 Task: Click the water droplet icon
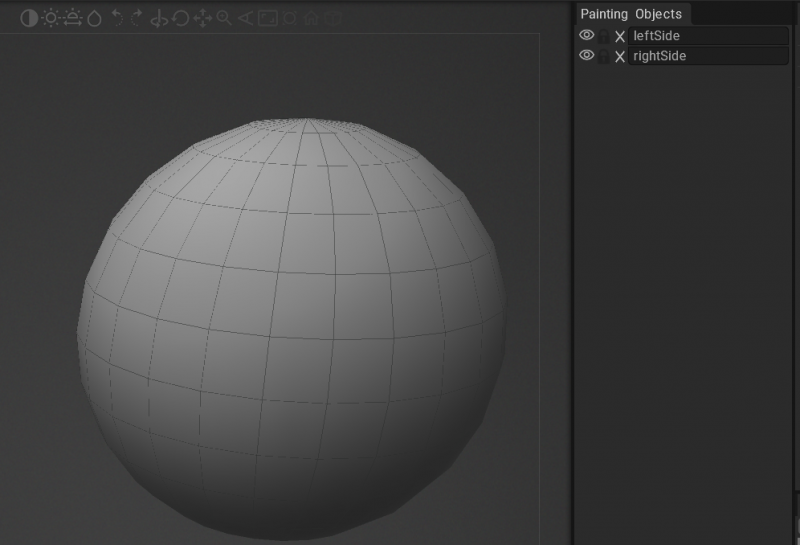(94, 18)
